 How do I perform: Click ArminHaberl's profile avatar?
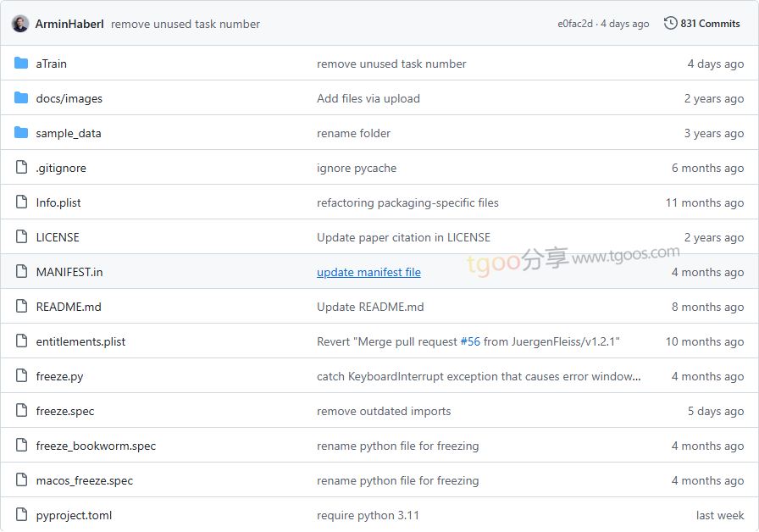[x=20, y=24]
